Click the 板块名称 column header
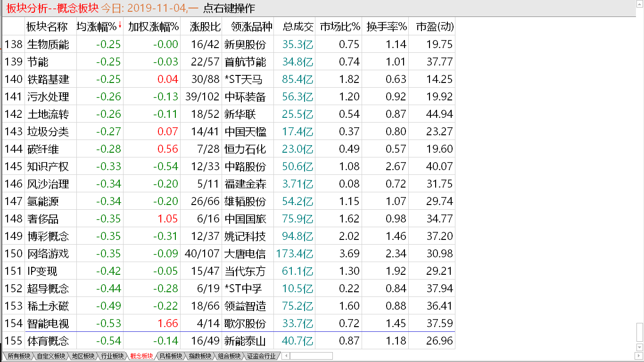 tap(47, 26)
